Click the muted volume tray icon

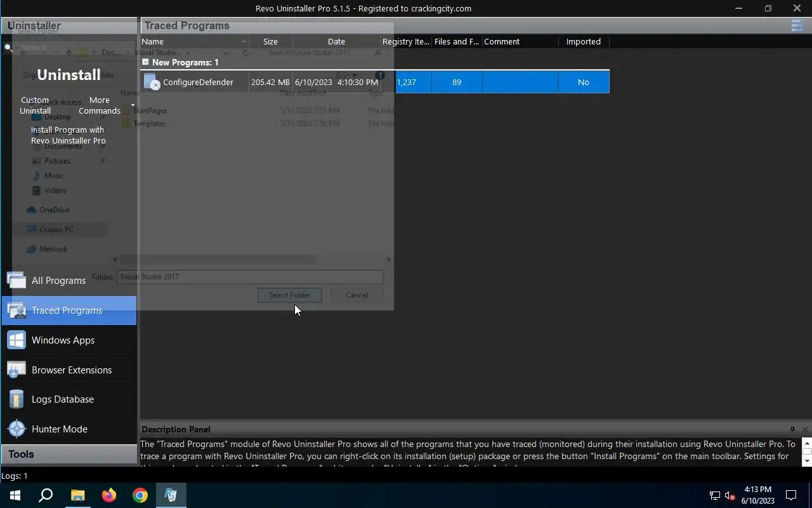(x=730, y=495)
